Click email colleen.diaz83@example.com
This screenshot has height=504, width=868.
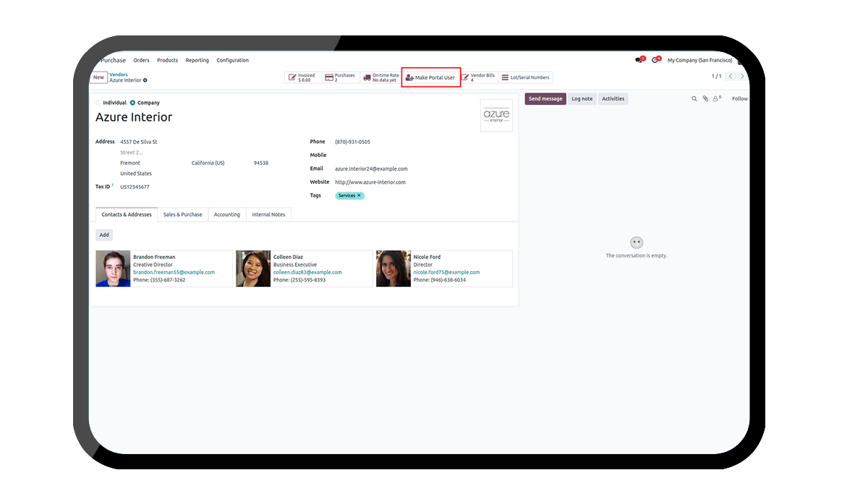tap(307, 273)
